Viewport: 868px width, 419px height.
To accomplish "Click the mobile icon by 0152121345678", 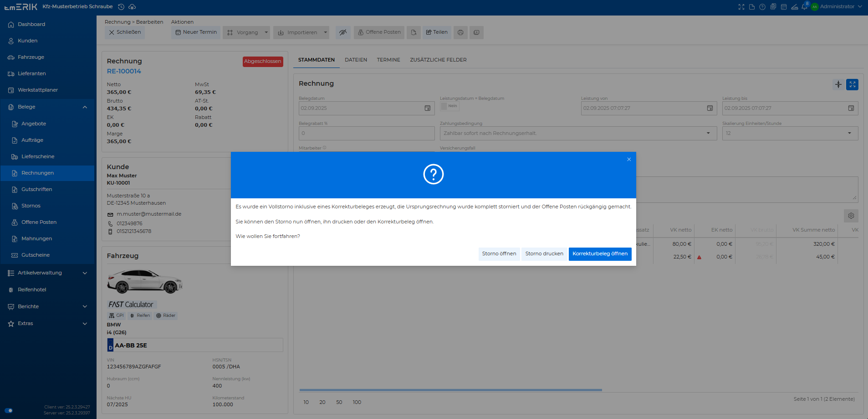I will [x=110, y=232].
